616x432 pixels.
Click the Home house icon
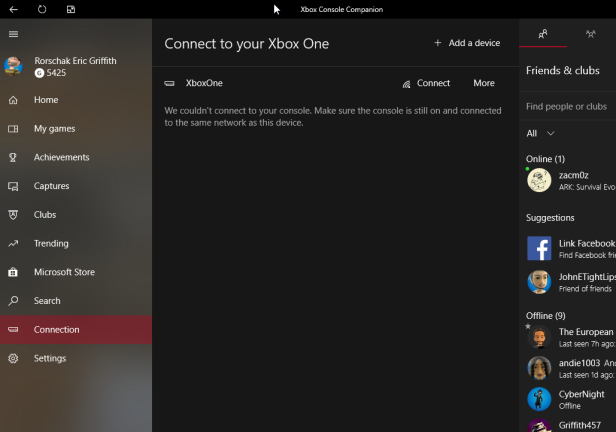(x=13, y=100)
